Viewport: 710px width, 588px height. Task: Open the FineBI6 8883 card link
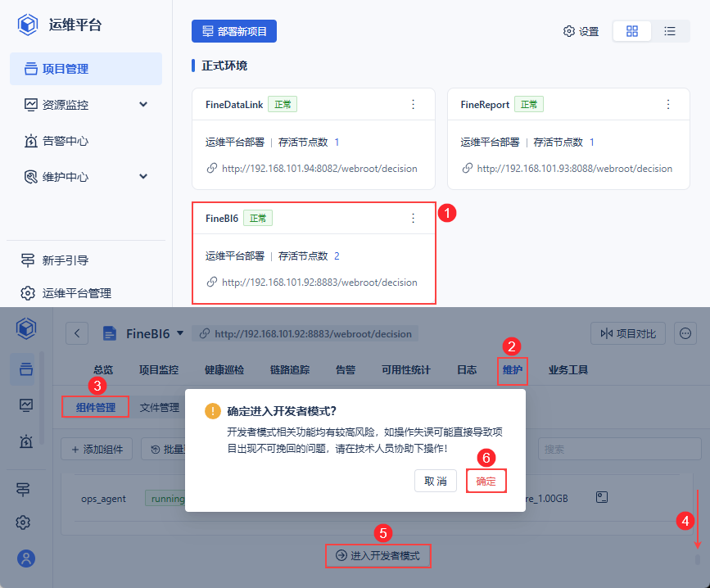click(x=319, y=282)
